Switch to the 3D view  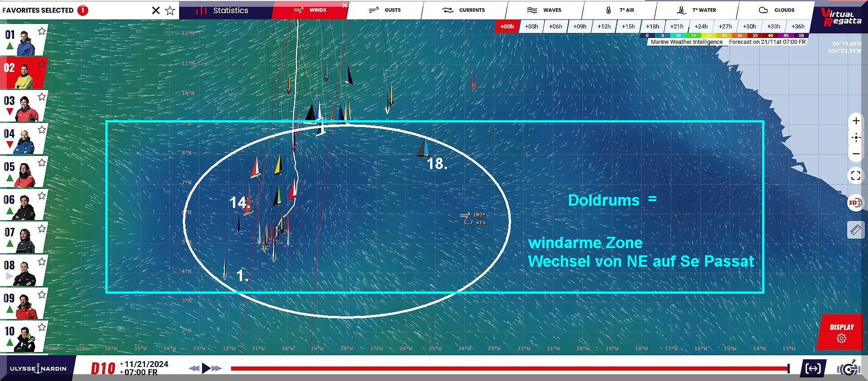pos(855,203)
